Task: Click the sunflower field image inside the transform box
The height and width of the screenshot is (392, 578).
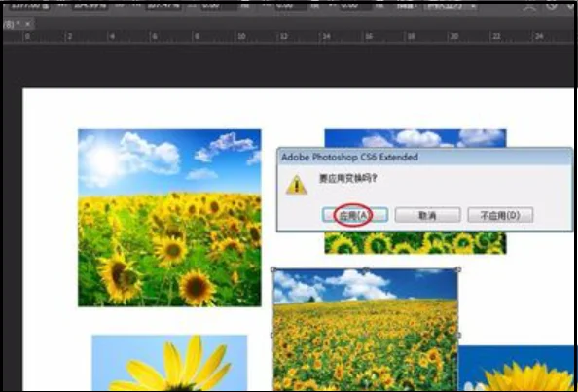Action: coord(366,330)
